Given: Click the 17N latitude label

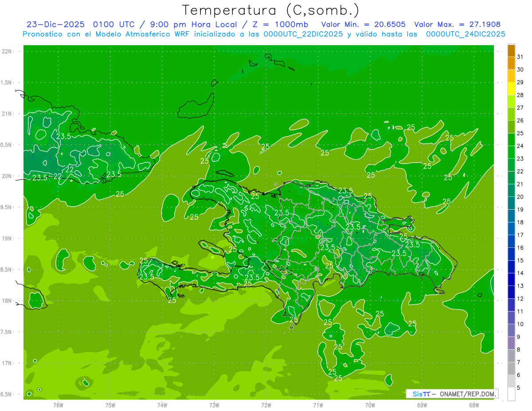Looking at the screenshot, I should click(7, 363).
